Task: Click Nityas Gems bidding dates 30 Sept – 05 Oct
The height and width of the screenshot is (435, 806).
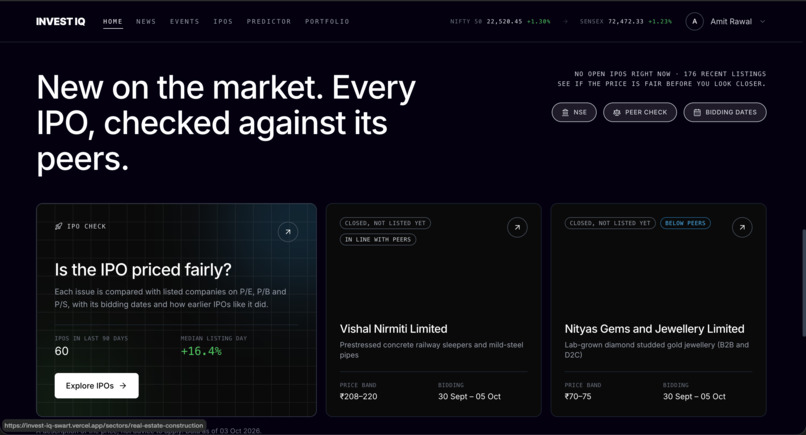Action: pyautogui.click(x=694, y=396)
